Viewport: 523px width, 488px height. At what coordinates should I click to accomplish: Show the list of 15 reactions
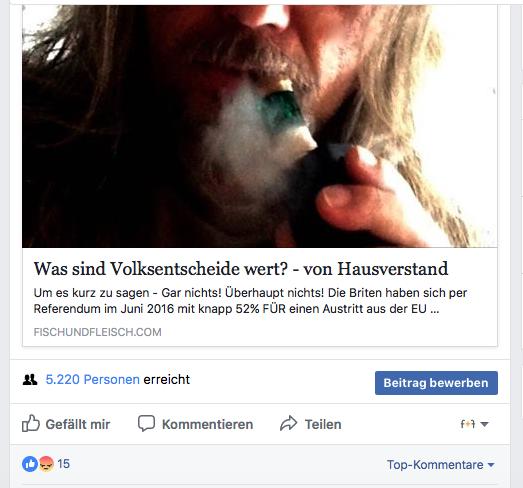(63, 464)
